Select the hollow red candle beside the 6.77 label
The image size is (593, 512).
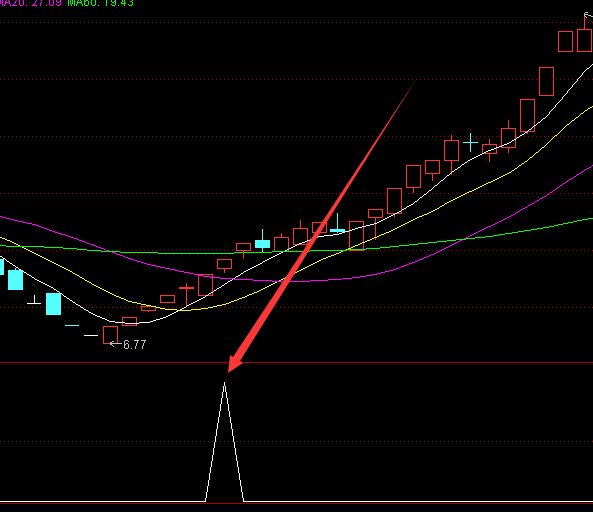(110, 335)
